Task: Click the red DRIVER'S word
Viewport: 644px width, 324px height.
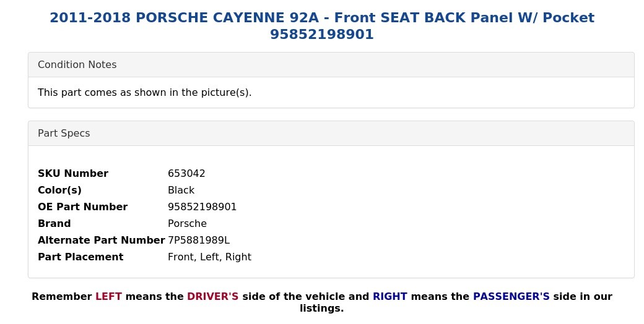Action: [x=213, y=297]
